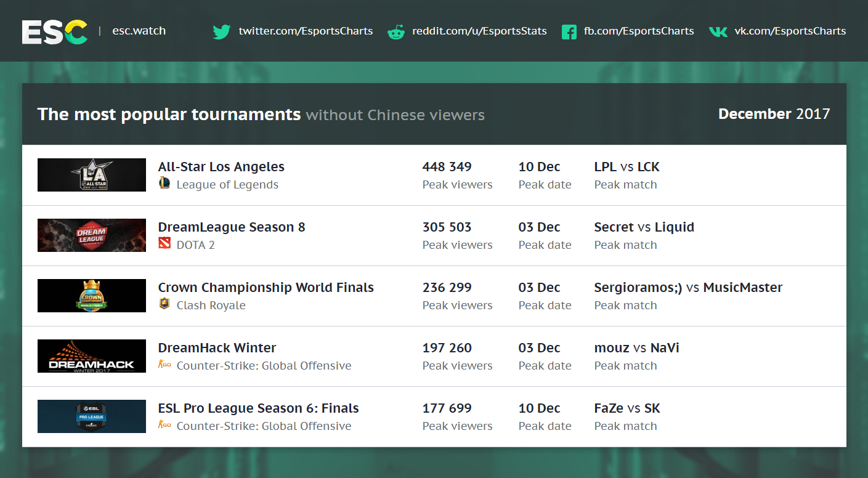Click the DreamHack Winter 2017 banner thumbnail
This screenshot has width=868, height=478.
pyautogui.click(x=92, y=356)
